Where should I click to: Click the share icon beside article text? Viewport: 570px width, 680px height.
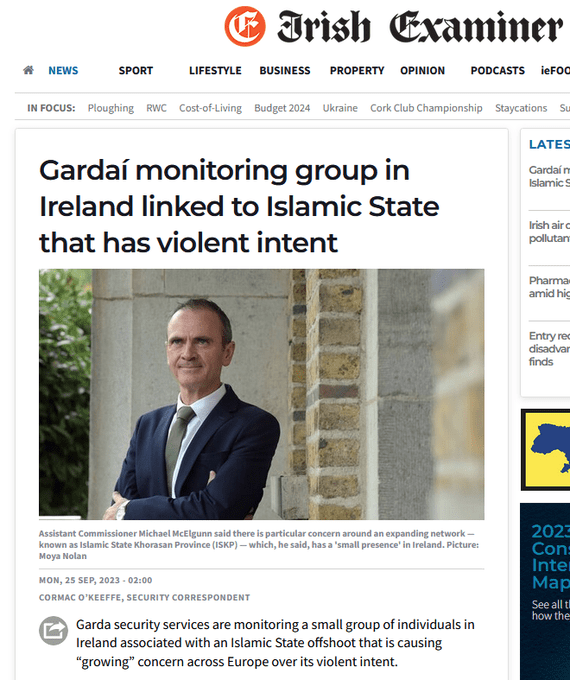point(53,630)
